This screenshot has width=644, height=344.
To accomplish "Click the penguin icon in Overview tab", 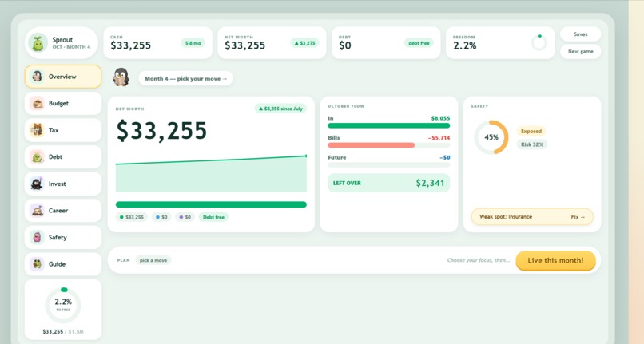I will [38, 77].
